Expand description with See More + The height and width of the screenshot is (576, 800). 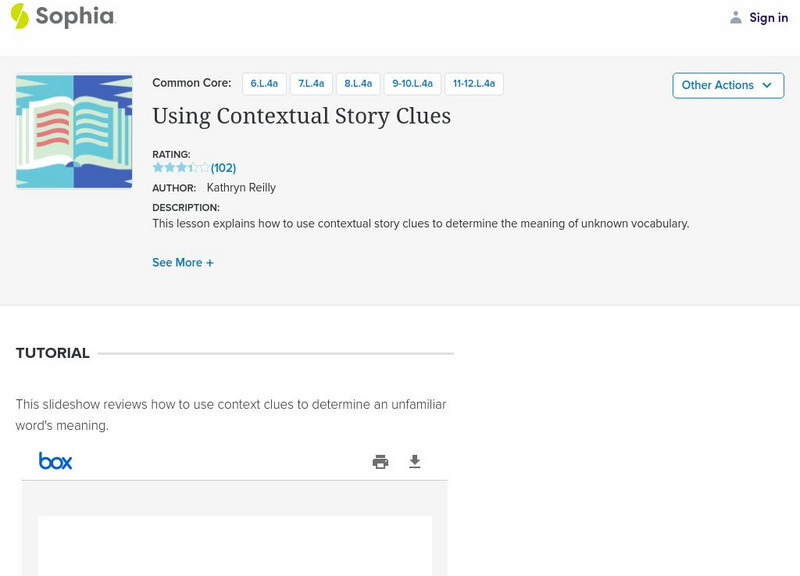[x=183, y=263]
